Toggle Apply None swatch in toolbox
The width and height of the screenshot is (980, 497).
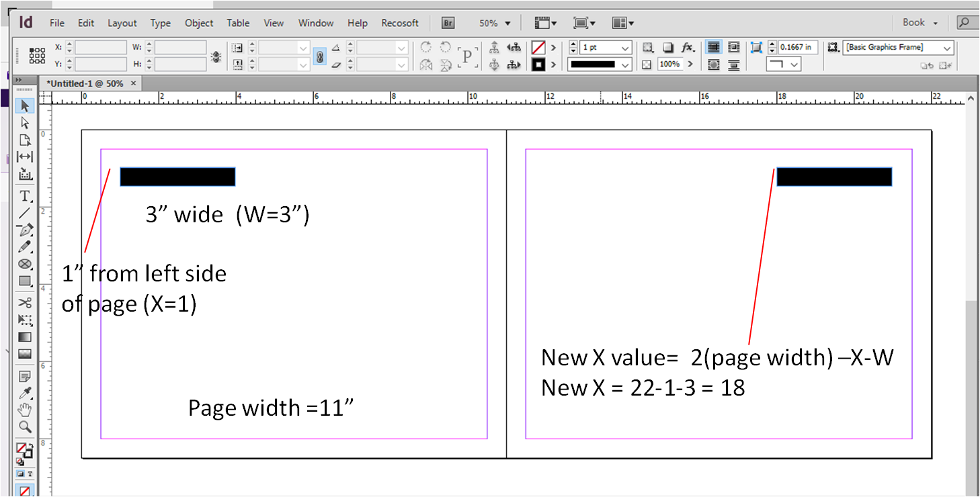[25, 491]
